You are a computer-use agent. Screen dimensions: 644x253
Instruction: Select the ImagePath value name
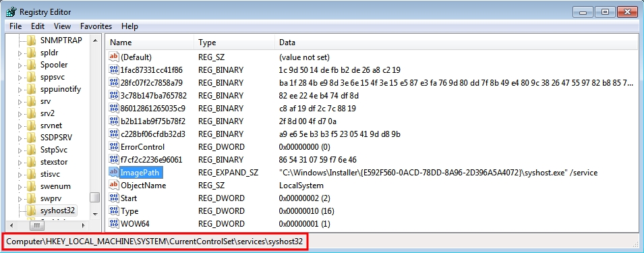click(x=140, y=173)
